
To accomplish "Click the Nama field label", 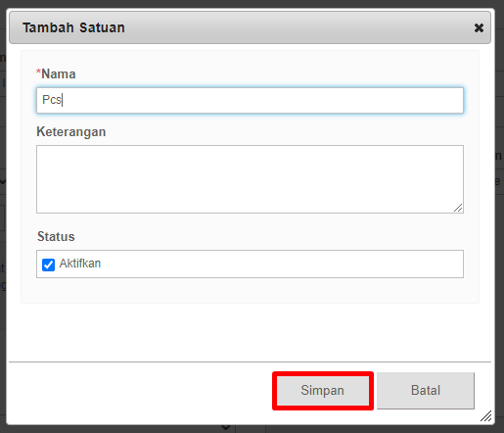I will click(59, 74).
